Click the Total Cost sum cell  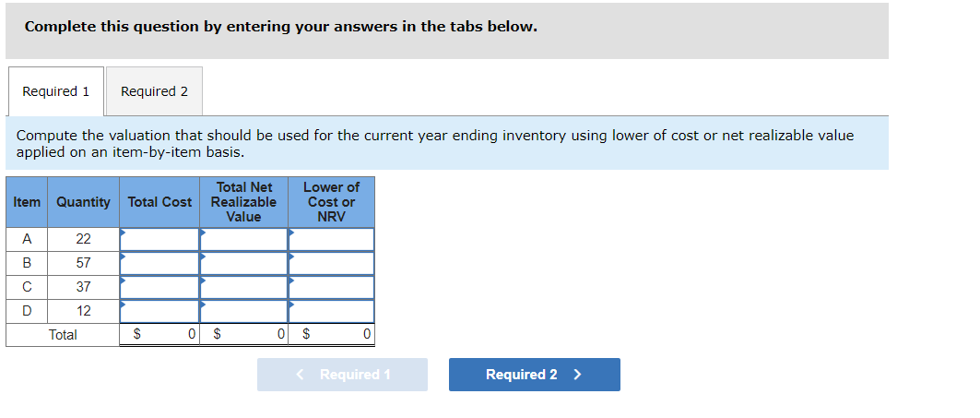[159, 335]
